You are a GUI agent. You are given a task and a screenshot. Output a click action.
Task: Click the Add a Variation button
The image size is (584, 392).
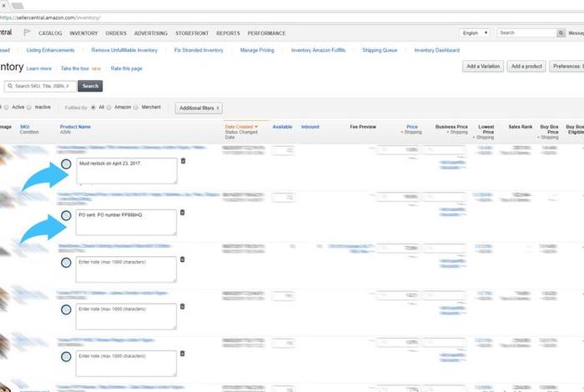(x=483, y=66)
